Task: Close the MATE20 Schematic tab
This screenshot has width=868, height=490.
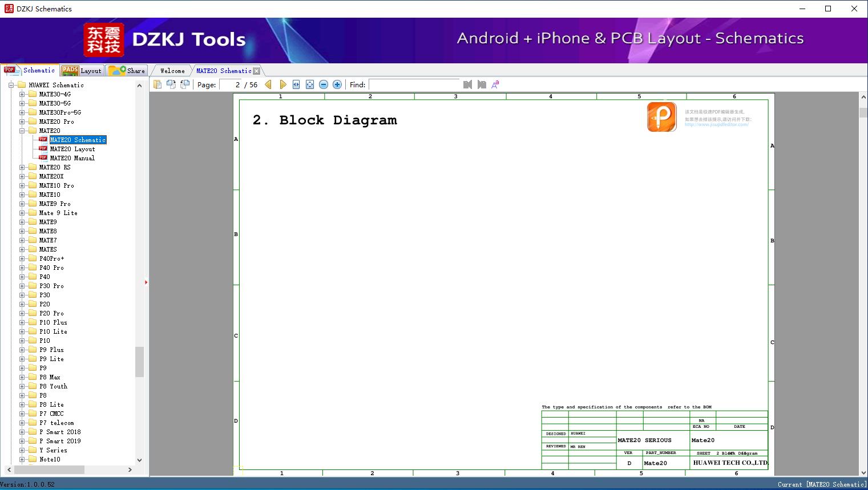Action: (257, 71)
